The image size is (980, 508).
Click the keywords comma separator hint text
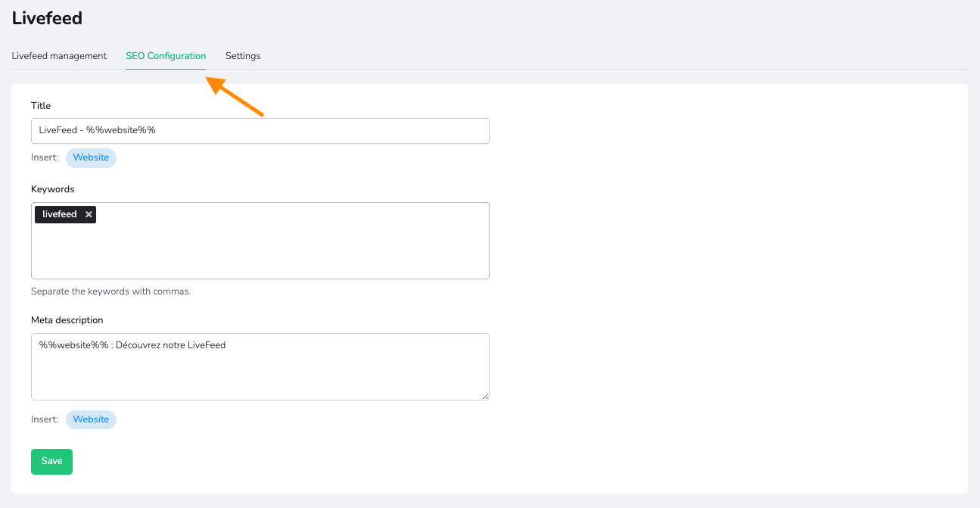point(111,291)
